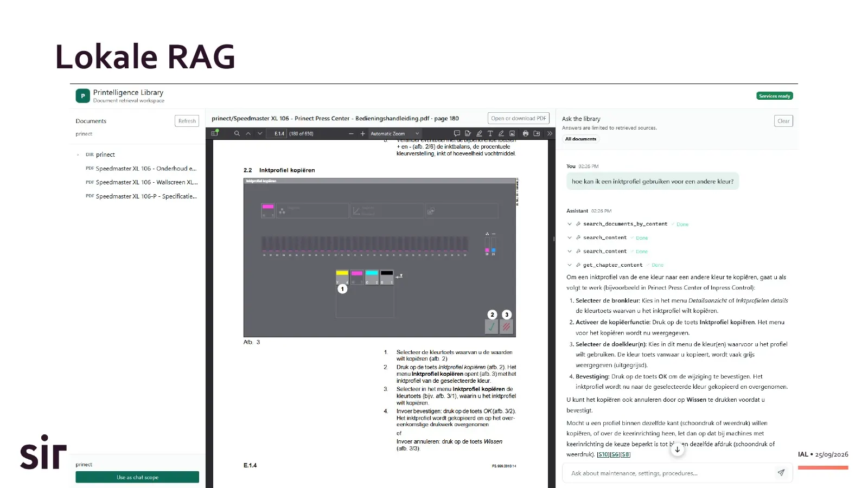Select the text annotation tool
Image resolution: width=868 pixels, height=488 pixels.
(x=490, y=133)
